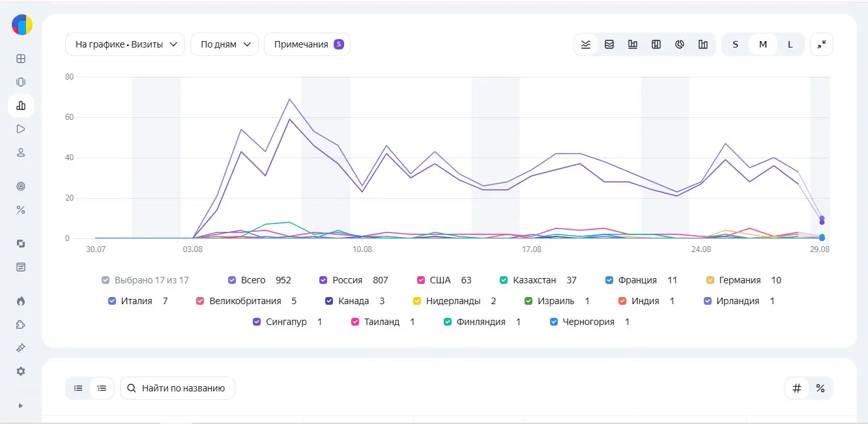Open Reports bar chart sidebar icon
Screen dimensions: 868x424
[x=21, y=106]
